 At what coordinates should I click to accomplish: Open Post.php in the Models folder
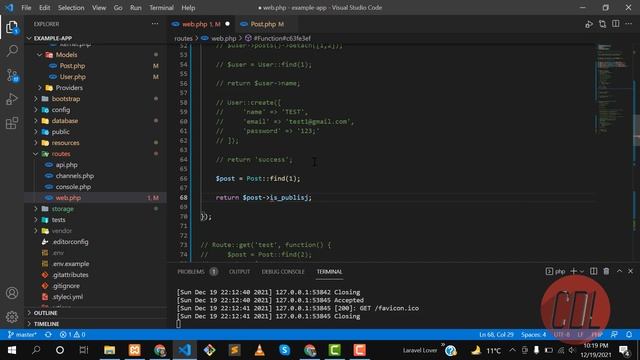pyautogui.click(x=72, y=66)
